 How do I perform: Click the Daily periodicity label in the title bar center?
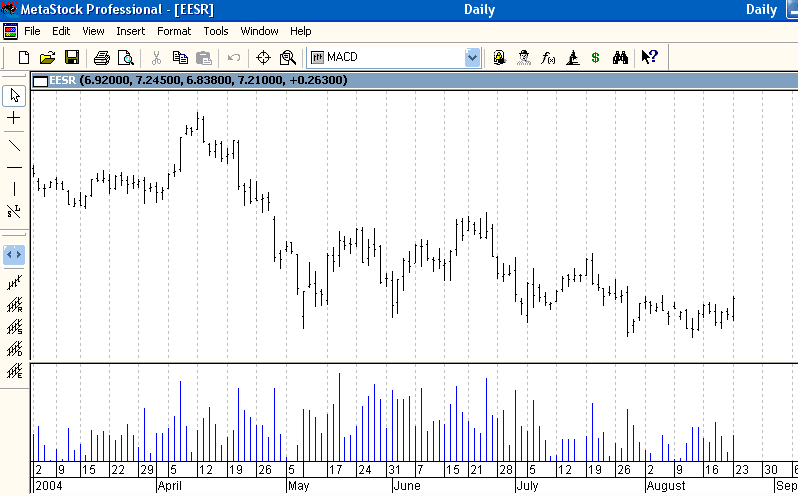pos(479,10)
